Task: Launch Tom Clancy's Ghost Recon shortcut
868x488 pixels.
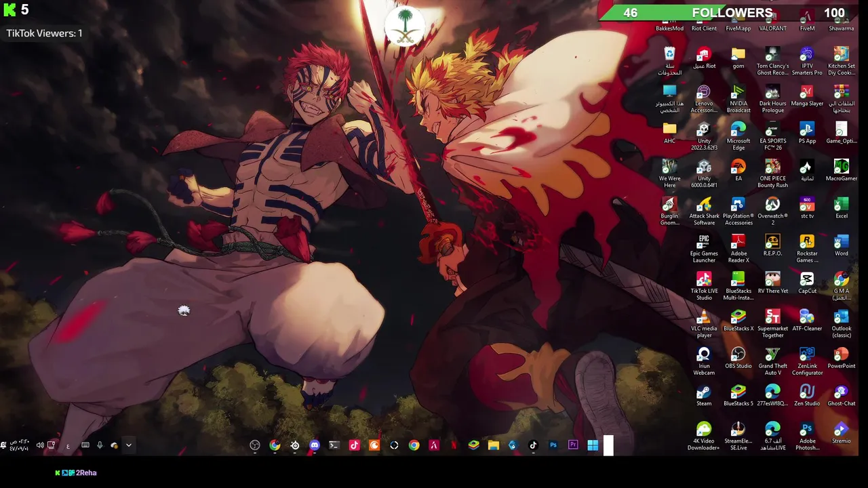Action: point(772,61)
